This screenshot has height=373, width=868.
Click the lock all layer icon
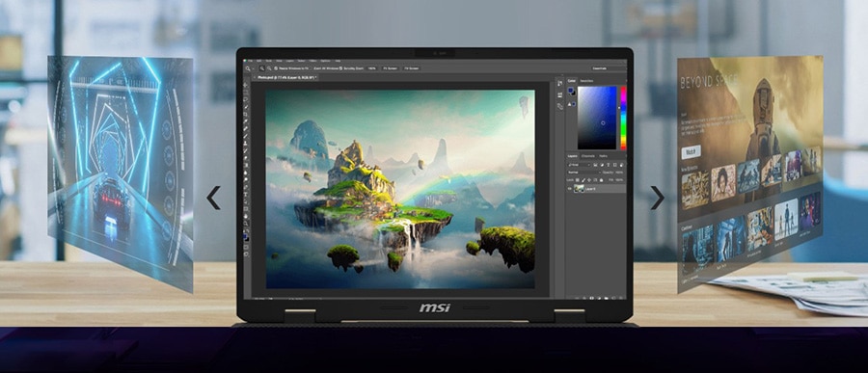tap(601, 180)
